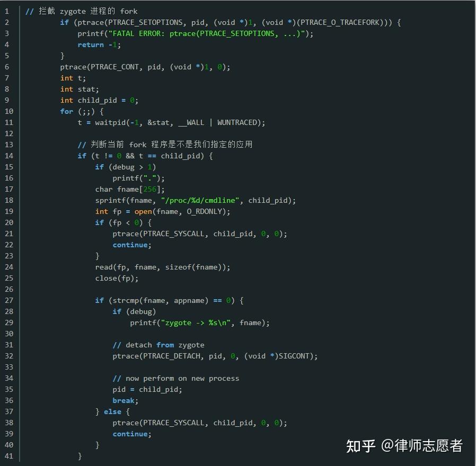Click the detach from zygote comment

click(159, 345)
